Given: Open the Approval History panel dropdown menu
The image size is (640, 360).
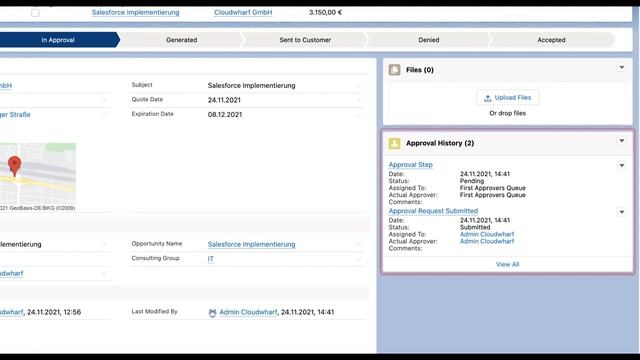Looking at the screenshot, I should click(x=622, y=141).
